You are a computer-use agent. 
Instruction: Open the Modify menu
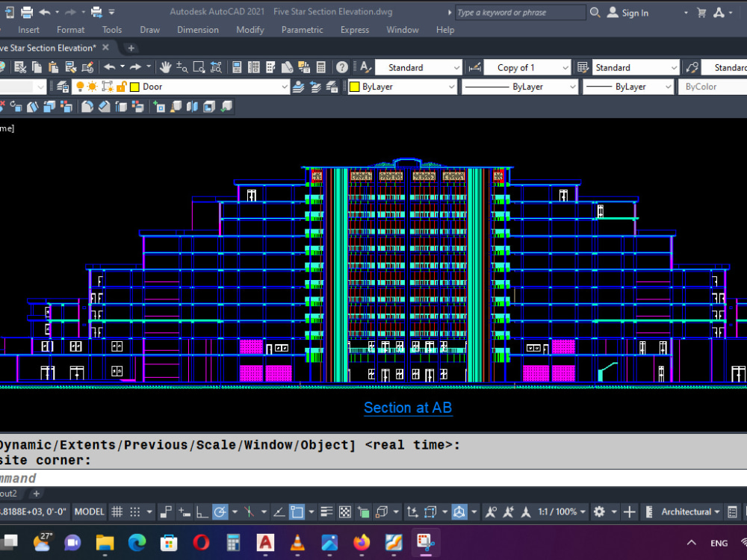[249, 30]
